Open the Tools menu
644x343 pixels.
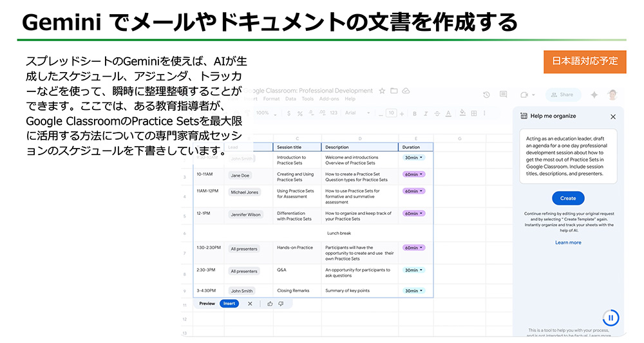click(308, 99)
